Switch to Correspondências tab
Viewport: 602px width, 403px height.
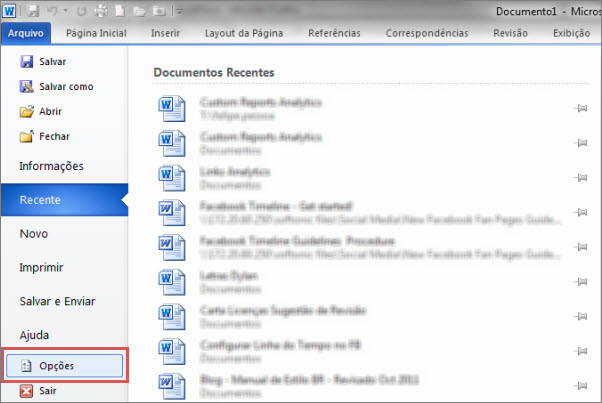427,33
